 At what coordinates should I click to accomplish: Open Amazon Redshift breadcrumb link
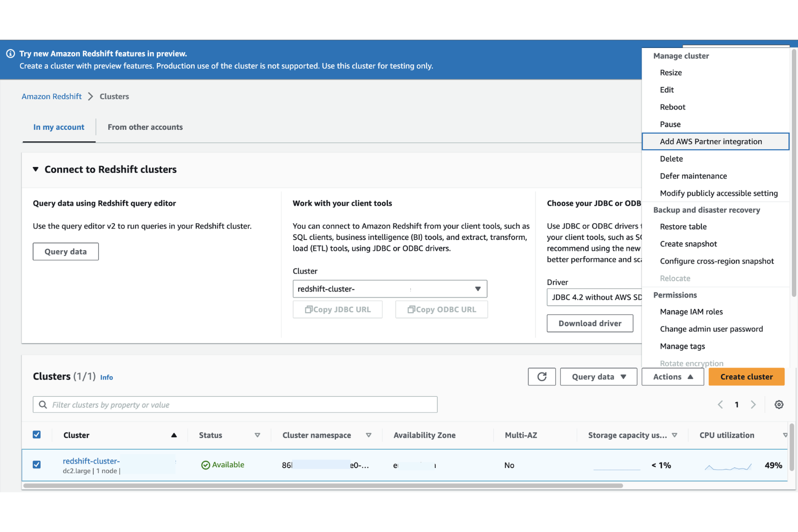pyautogui.click(x=52, y=96)
